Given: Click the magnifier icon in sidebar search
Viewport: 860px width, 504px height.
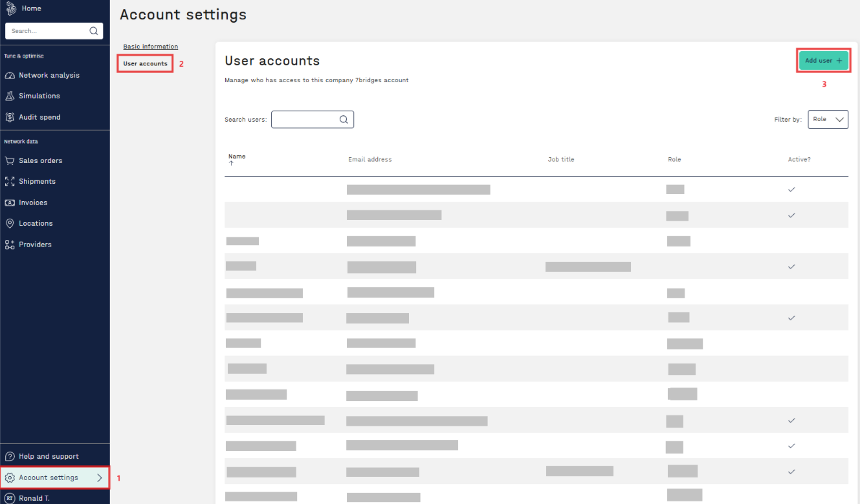Looking at the screenshot, I should tap(94, 30).
